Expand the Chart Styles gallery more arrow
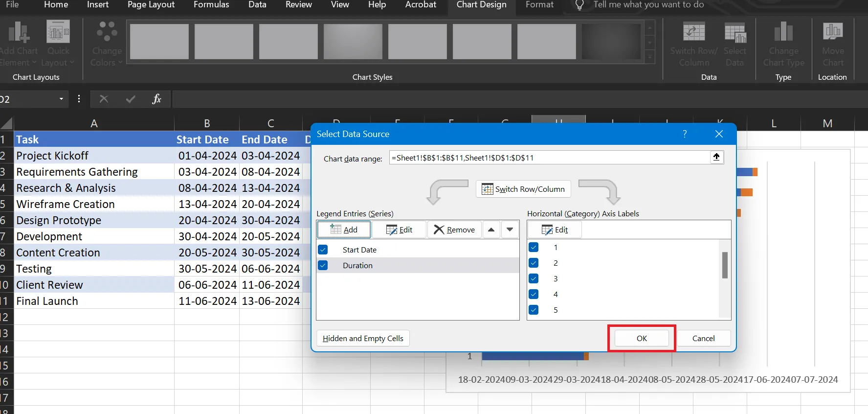Image resolution: width=868 pixels, height=414 pixels. click(x=650, y=58)
